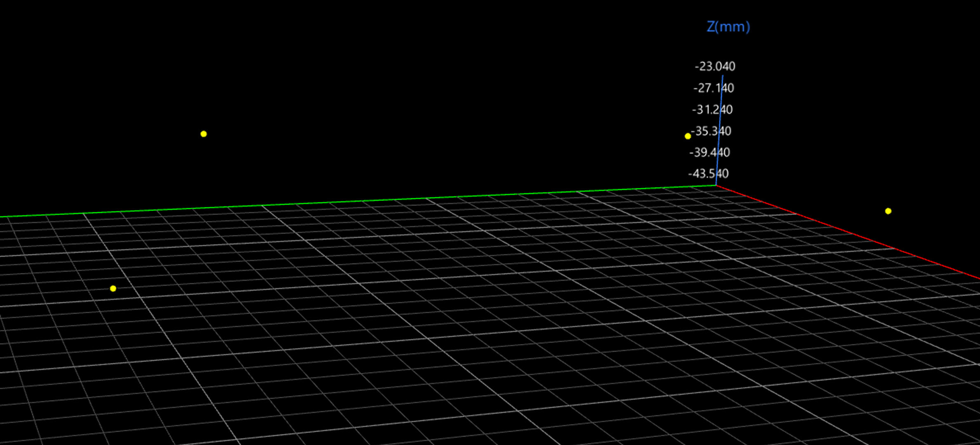Select the -23.040 Z-axis tick label

[715, 66]
